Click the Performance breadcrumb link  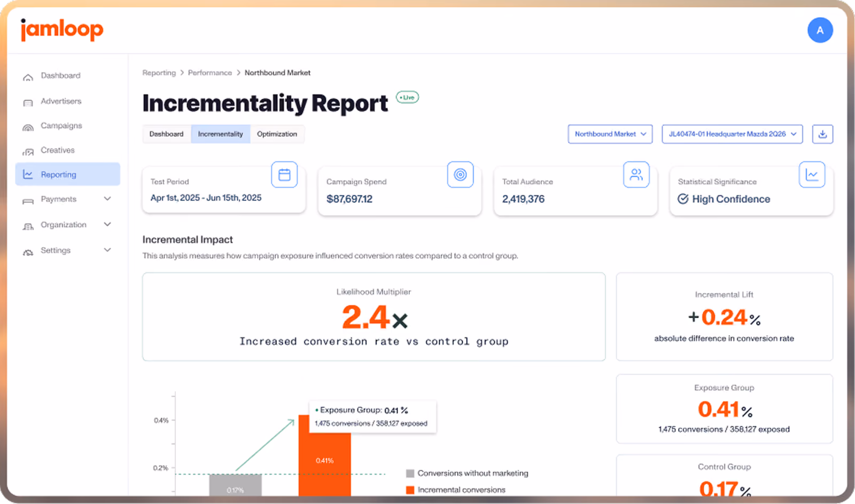(x=210, y=73)
